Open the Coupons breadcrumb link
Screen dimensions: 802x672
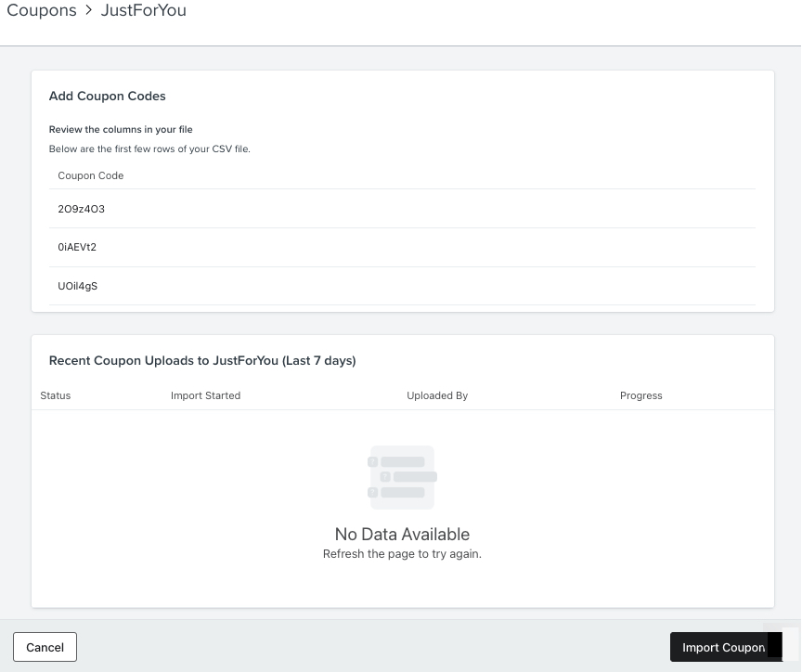click(x=41, y=10)
